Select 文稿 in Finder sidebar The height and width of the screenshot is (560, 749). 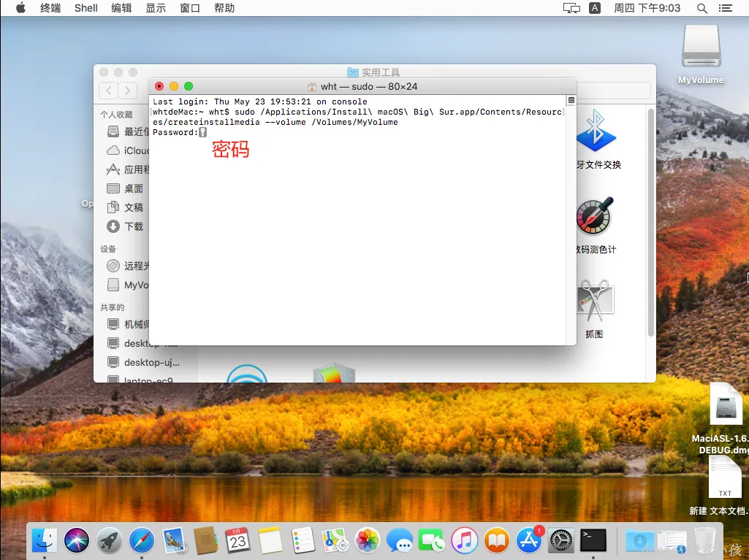pyautogui.click(x=125, y=207)
